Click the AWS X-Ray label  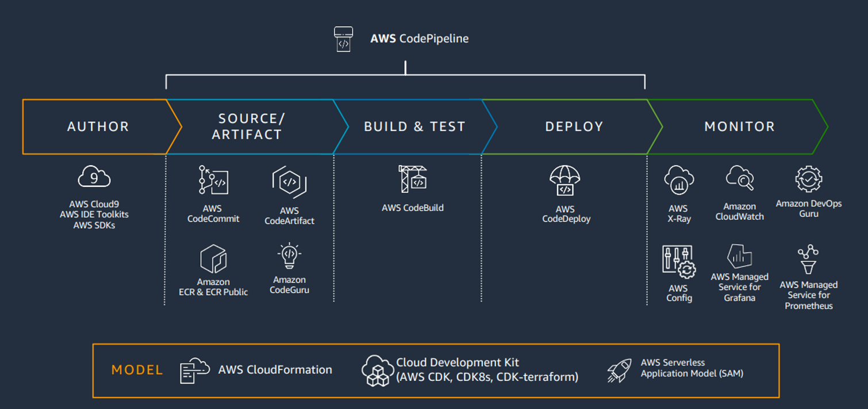[x=679, y=214]
